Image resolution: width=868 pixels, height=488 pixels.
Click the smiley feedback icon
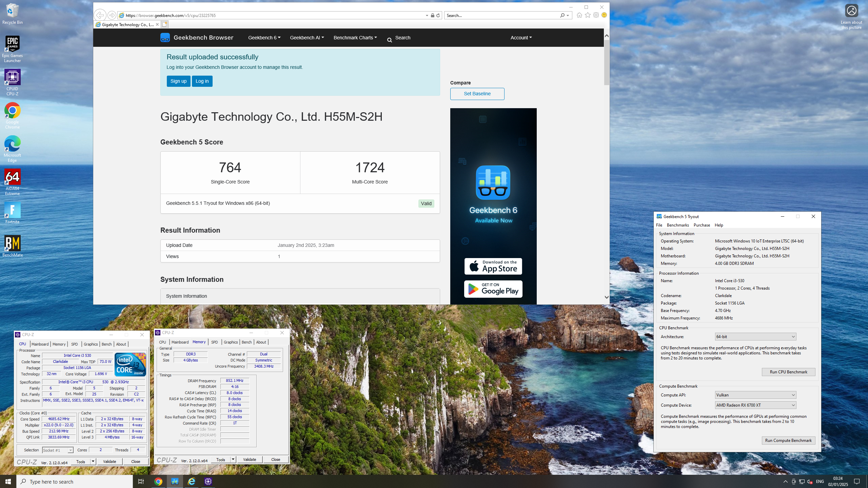coord(604,15)
